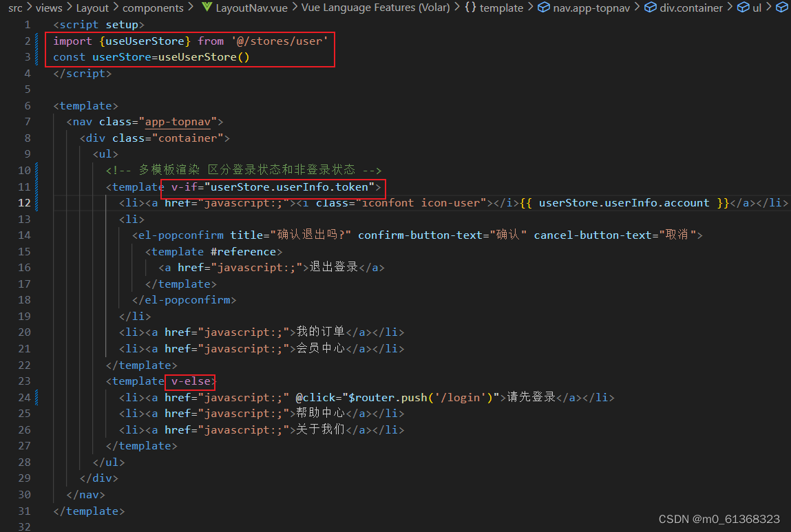Click the v-else directive

pyautogui.click(x=191, y=381)
